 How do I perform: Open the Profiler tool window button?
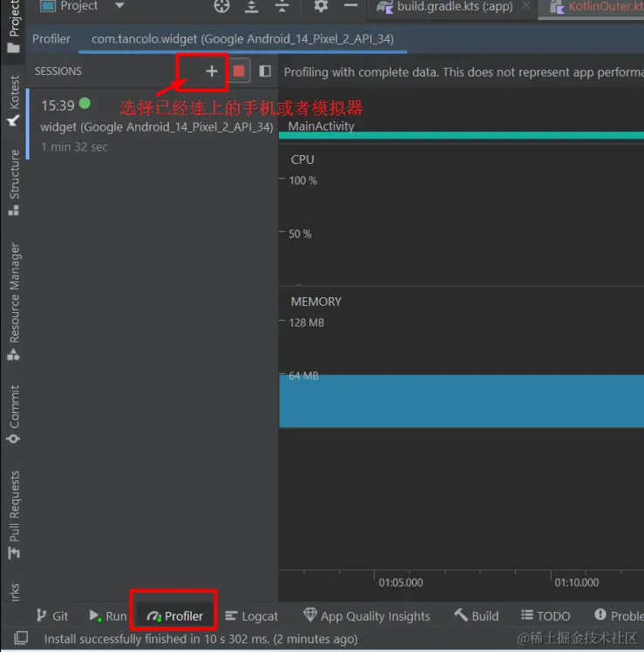[x=174, y=615]
